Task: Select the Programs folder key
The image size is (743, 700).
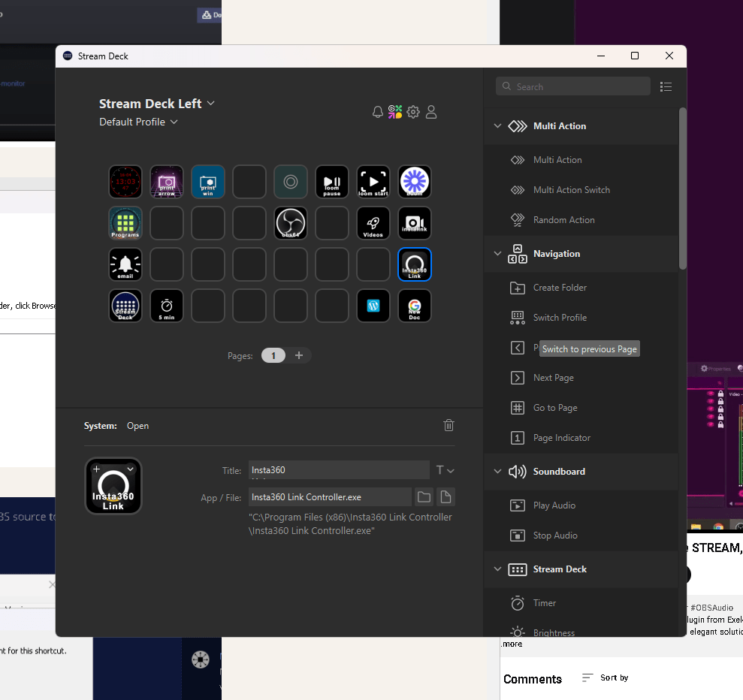Action: tap(125, 223)
